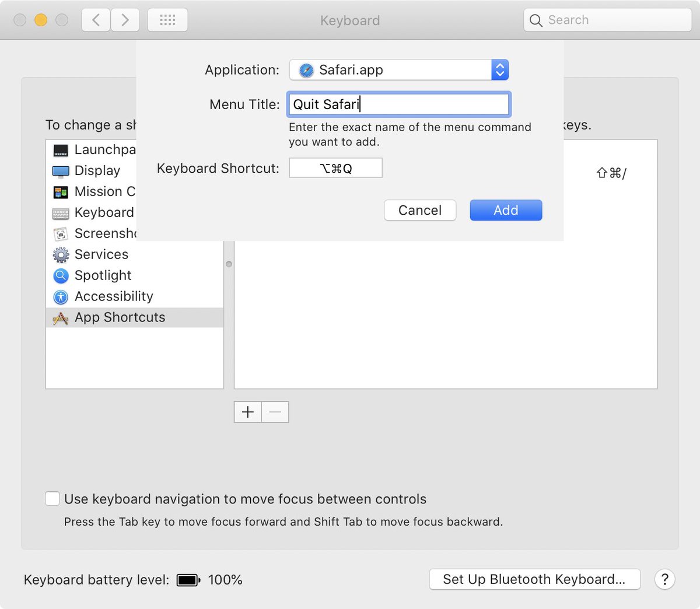
Task: Click the Accessibility icon
Action: [x=61, y=297]
